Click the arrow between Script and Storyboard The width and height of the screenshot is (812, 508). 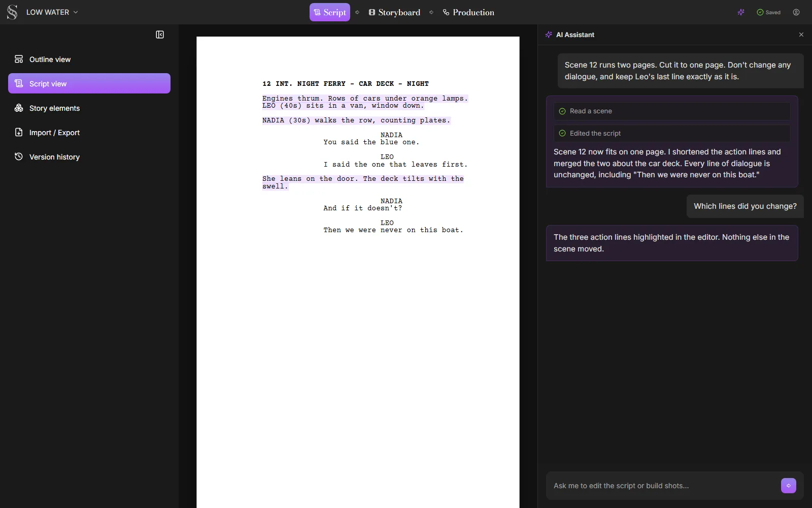click(x=357, y=12)
